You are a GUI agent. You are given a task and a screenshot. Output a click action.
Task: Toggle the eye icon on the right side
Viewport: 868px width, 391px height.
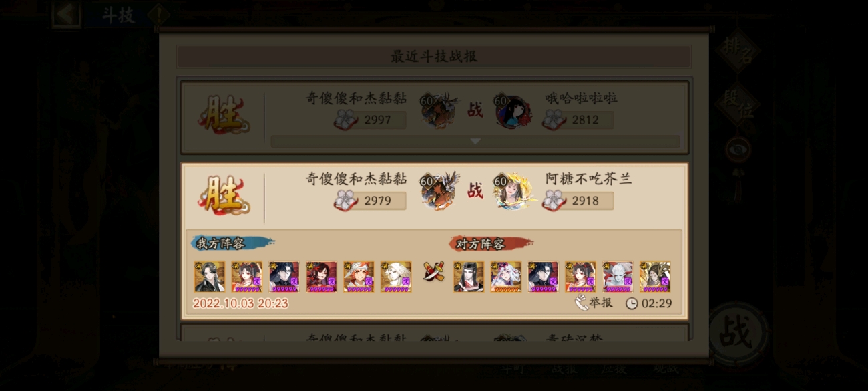click(x=738, y=150)
